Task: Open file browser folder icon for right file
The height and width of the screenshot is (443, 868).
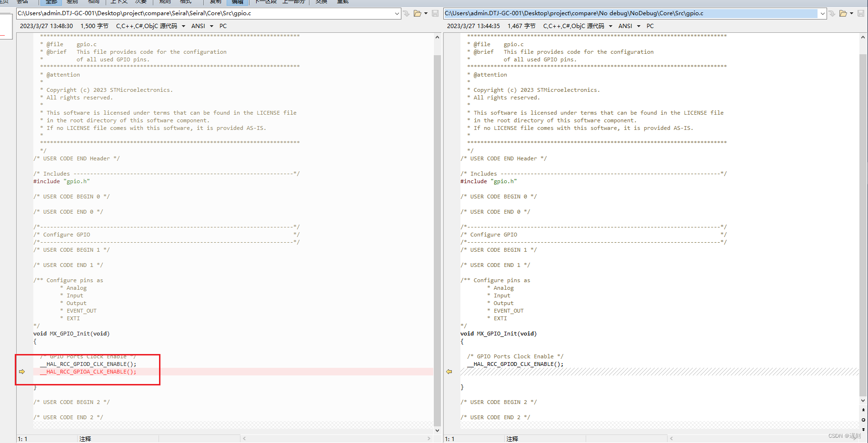Action: point(843,13)
